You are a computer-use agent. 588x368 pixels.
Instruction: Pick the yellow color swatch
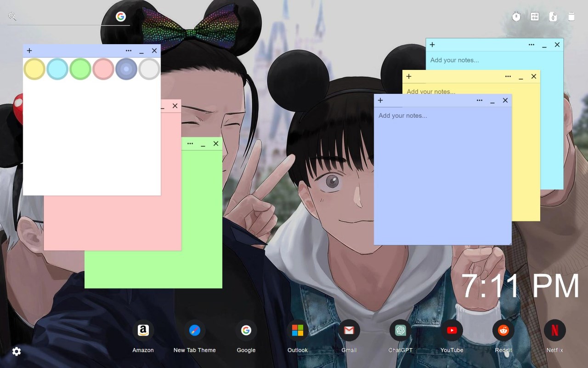[x=34, y=69]
